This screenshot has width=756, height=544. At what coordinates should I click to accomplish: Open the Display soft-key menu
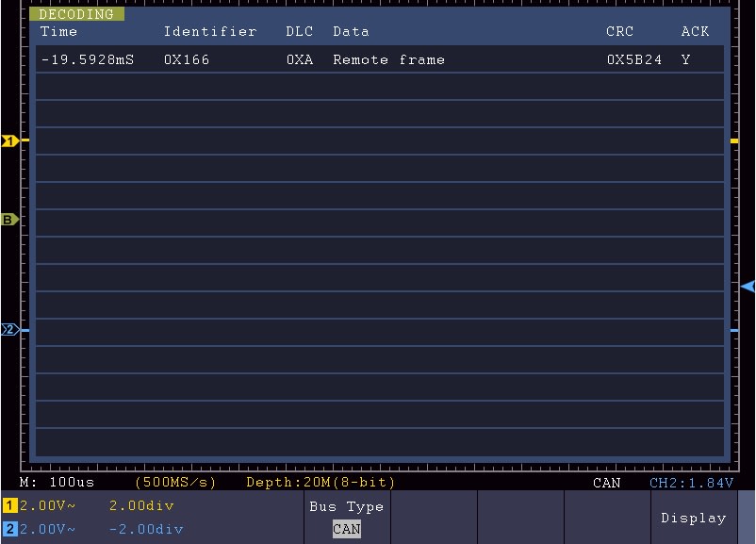tap(694, 518)
